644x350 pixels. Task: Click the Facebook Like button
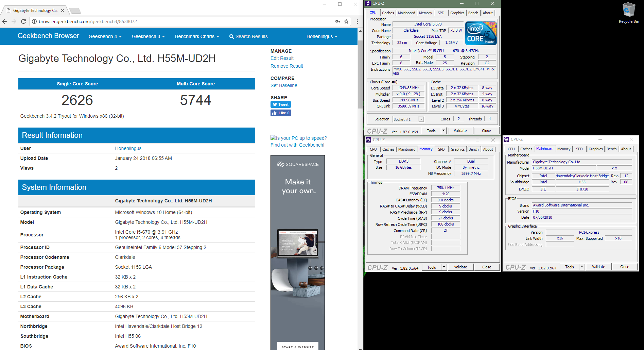pyautogui.click(x=281, y=113)
